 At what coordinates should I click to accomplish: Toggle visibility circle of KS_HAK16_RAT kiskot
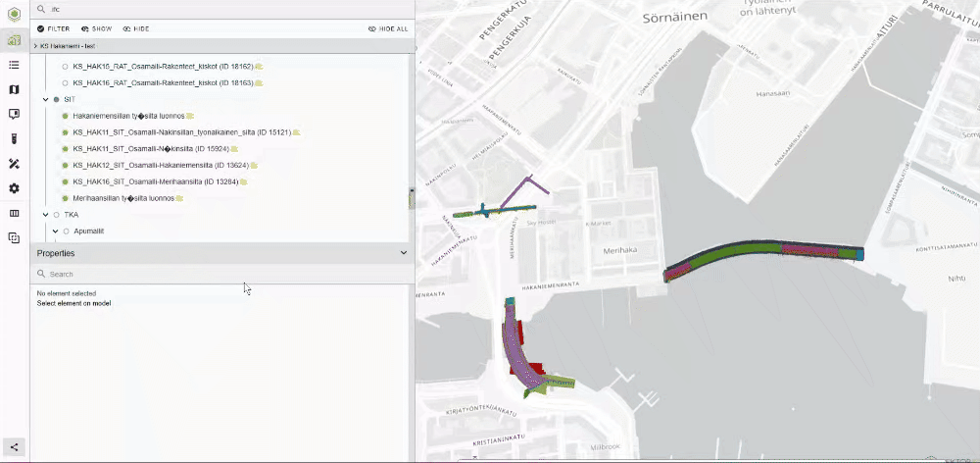coord(65,82)
